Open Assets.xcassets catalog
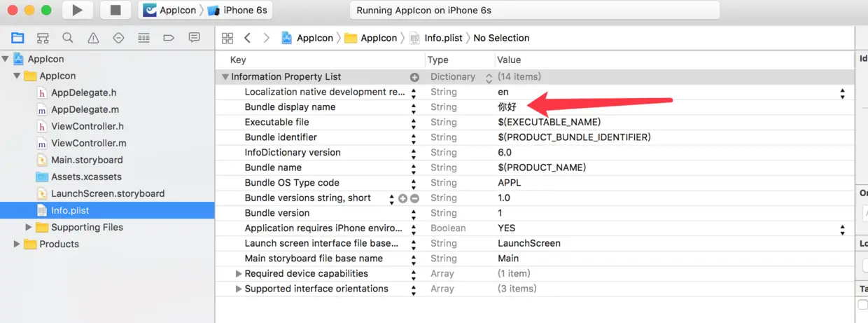This screenshot has height=323, width=868. click(86, 177)
